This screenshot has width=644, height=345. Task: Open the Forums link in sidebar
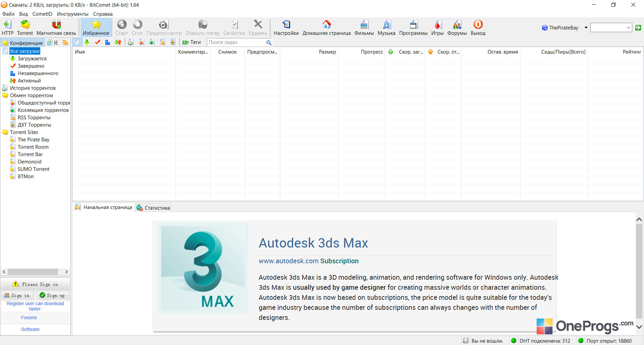29,318
